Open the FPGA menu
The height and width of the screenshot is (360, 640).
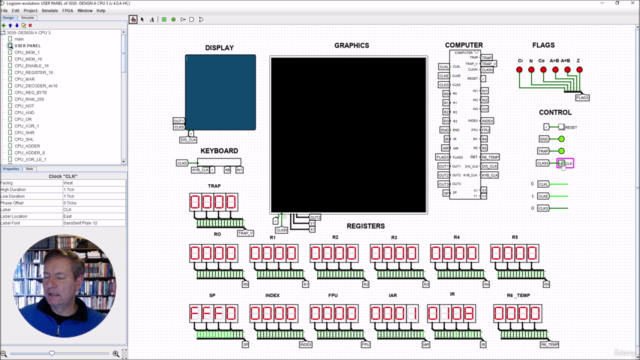(x=67, y=11)
